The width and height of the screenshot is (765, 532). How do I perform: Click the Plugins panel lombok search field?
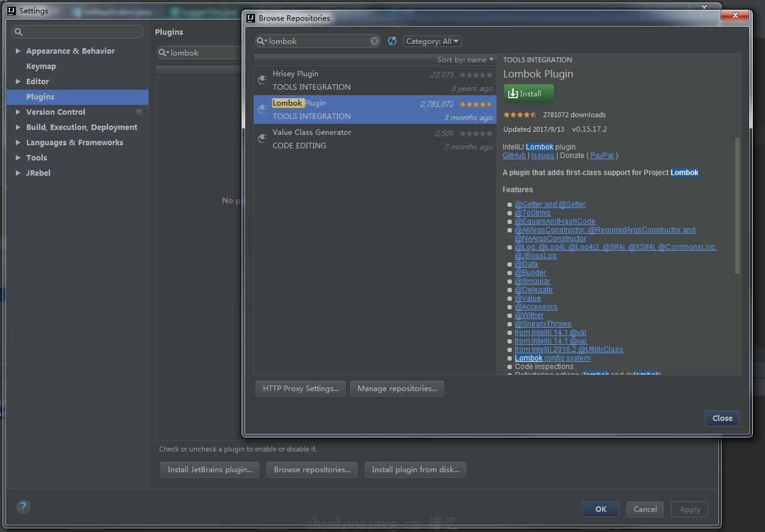[x=199, y=53]
